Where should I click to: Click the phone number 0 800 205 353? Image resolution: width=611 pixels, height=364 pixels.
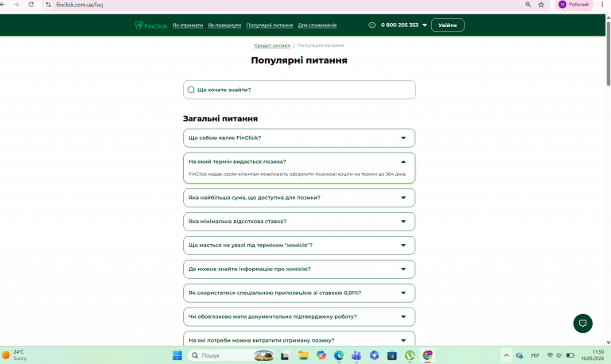399,25
